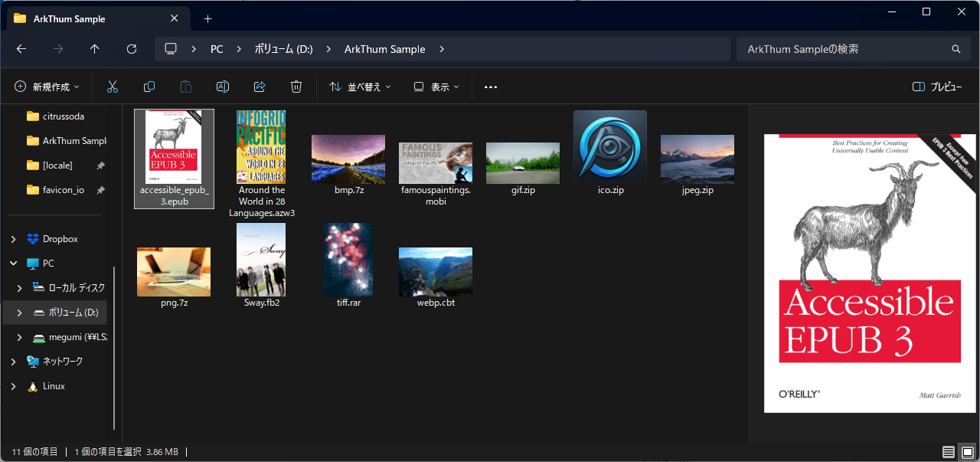980x462 pixels.
Task: Click the Linux penguin icon in the sidebar
Action: click(34, 385)
